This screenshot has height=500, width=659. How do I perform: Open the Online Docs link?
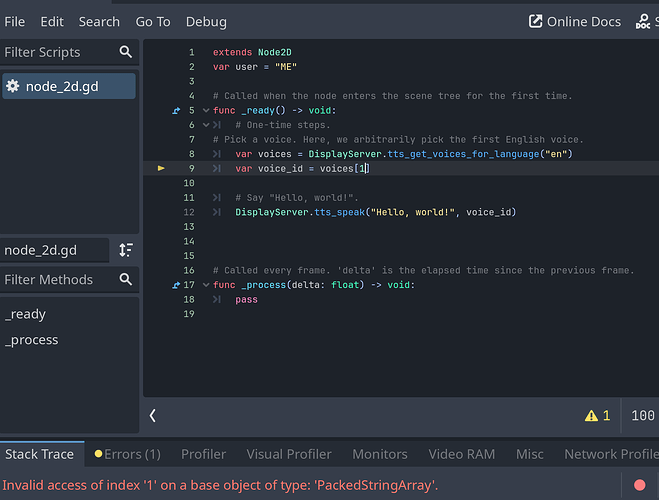click(574, 21)
